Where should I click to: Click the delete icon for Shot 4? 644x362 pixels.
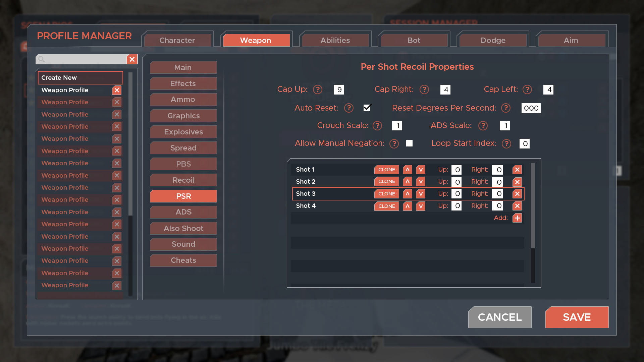click(517, 205)
